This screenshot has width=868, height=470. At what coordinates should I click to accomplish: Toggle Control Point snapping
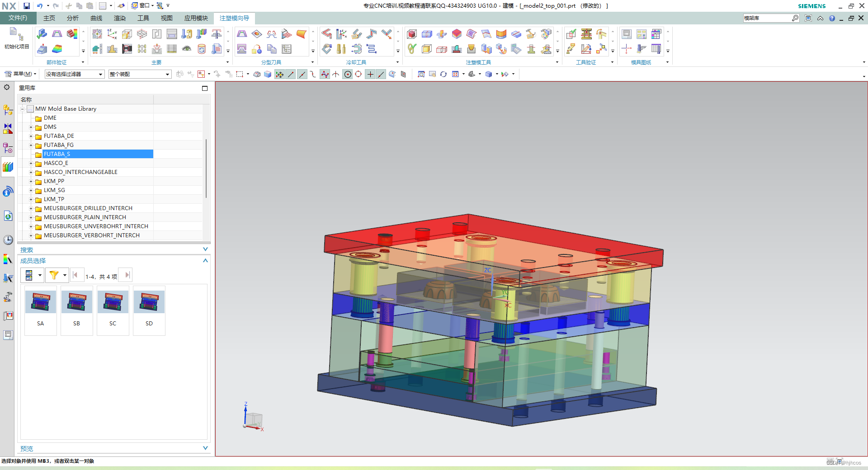pyautogui.click(x=313, y=74)
